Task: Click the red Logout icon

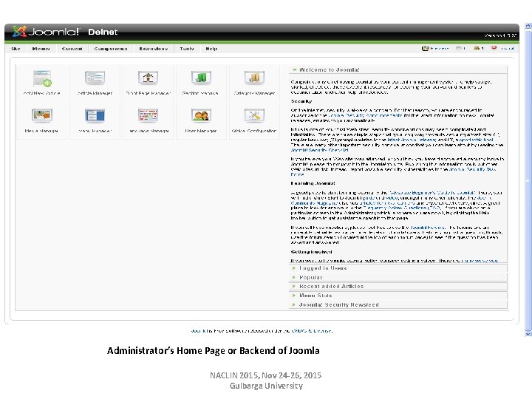Action: (494, 48)
